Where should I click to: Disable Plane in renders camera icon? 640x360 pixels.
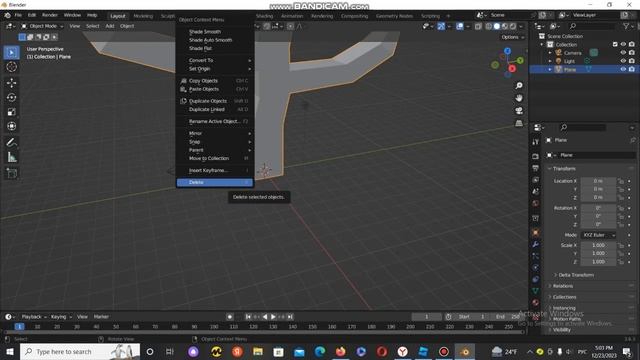coord(632,69)
